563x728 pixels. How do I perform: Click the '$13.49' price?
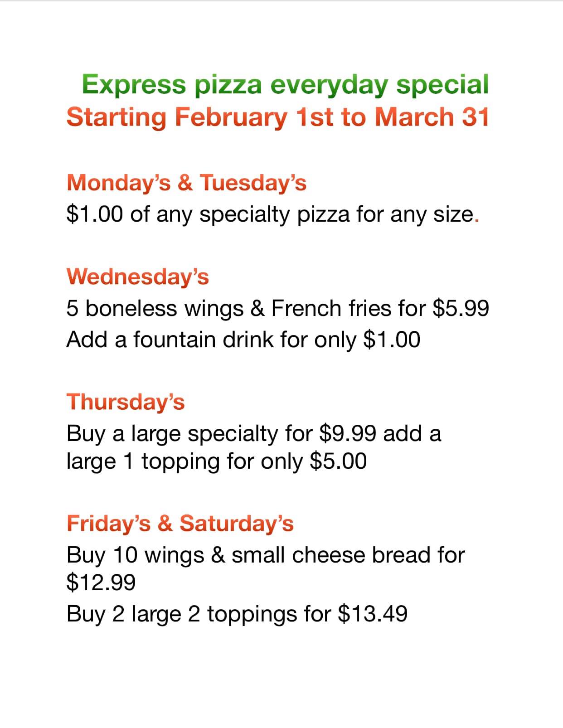pyautogui.click(x=373, y=614)
